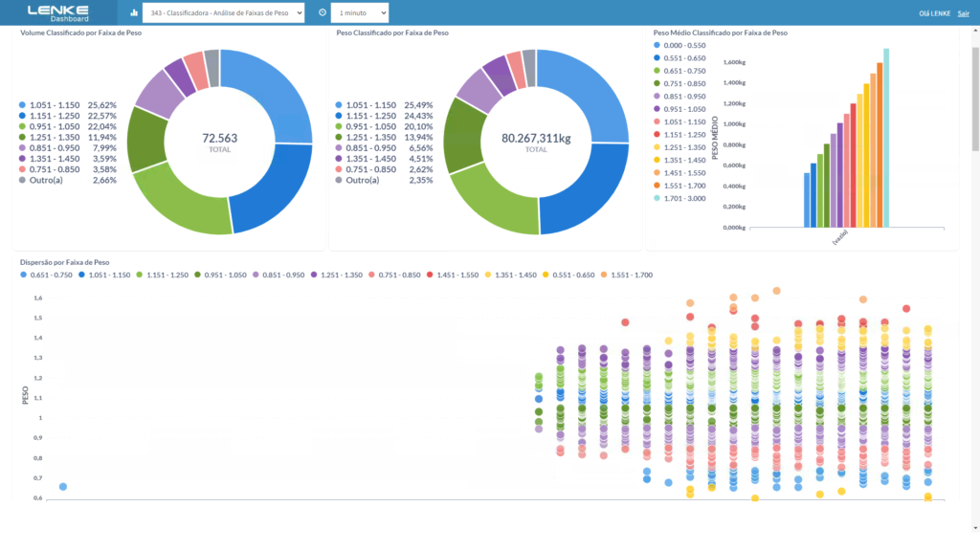Toggle 0.951 - 1.050 legend in Dispersão chart
Image resolution: width=980 pixels, height=551 pixels.
point(221,275)
